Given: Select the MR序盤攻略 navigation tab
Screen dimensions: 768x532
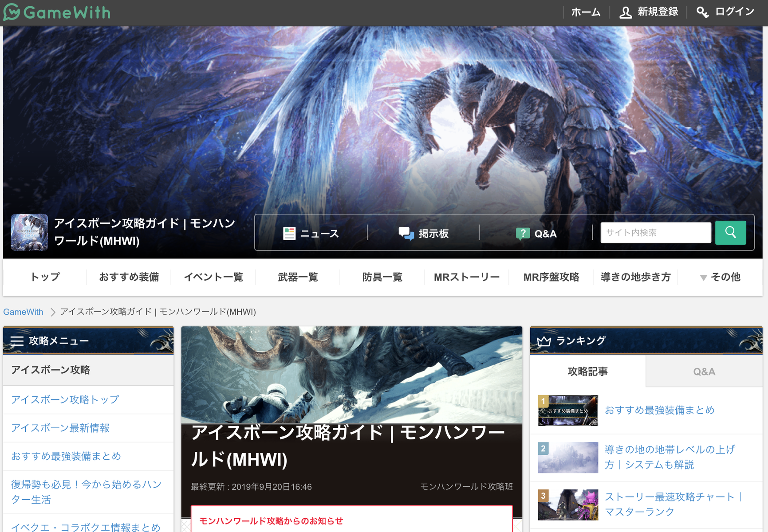Looking at the screenshot, I should tap(551, 277).
